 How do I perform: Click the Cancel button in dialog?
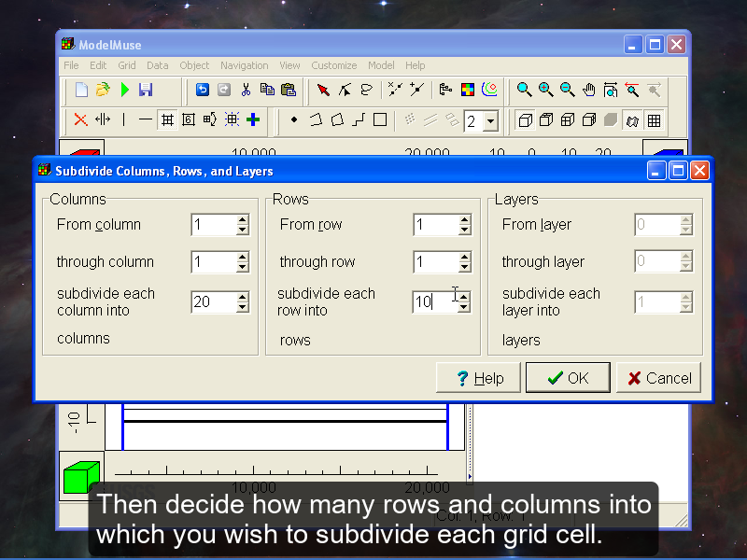(x=658, y=378)
